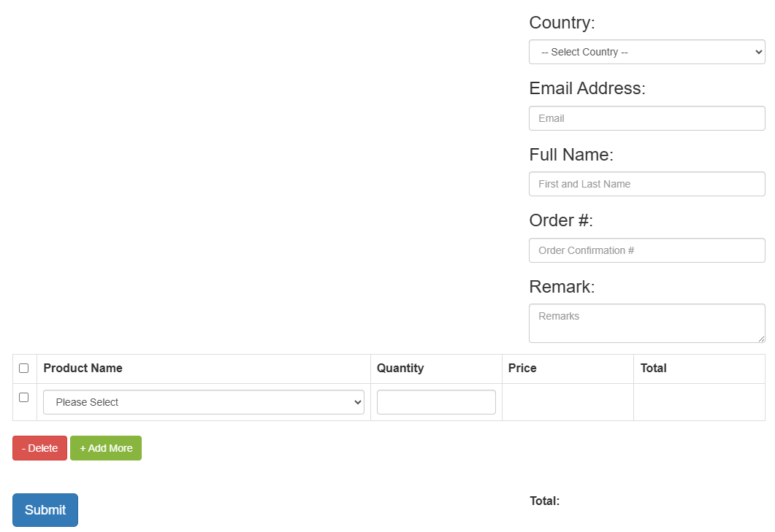This screenshot has width=775, height=532.
Task: Toggle the select-all checkbox in table header
Action: (23, 368)
